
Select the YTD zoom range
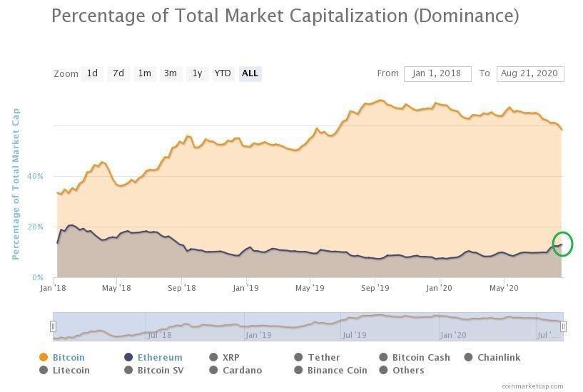click(x=223, y=73)
